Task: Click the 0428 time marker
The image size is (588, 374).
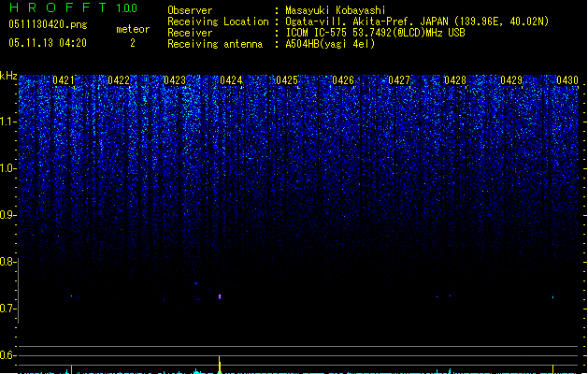Action: (455, 80)
